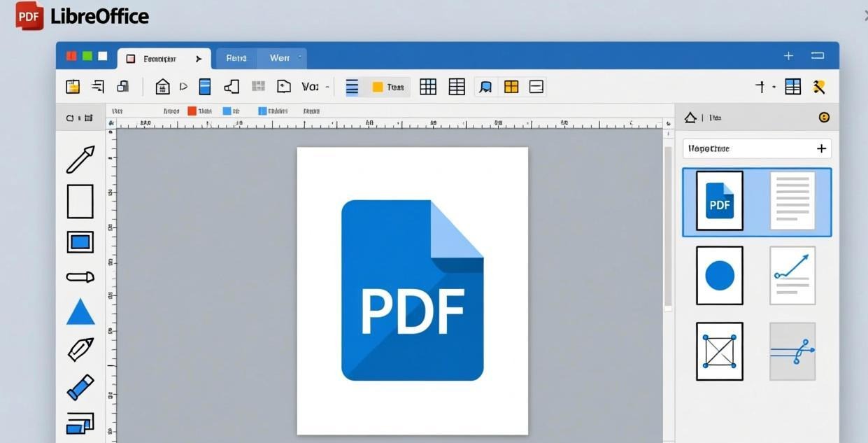
Task: Click the side panel search input field
Action: pyautogui.click(x=757, y=148)
